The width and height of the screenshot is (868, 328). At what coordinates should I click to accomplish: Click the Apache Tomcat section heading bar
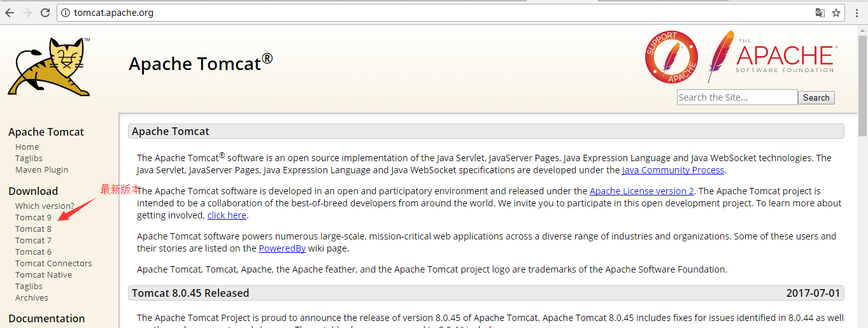coord(486,131)
